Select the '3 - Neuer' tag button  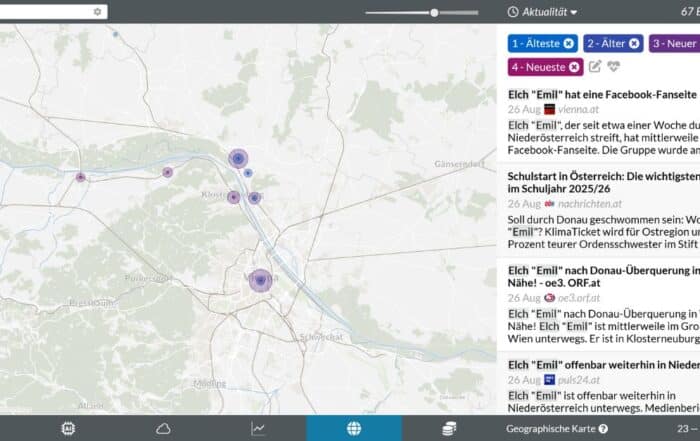[675, 44]
